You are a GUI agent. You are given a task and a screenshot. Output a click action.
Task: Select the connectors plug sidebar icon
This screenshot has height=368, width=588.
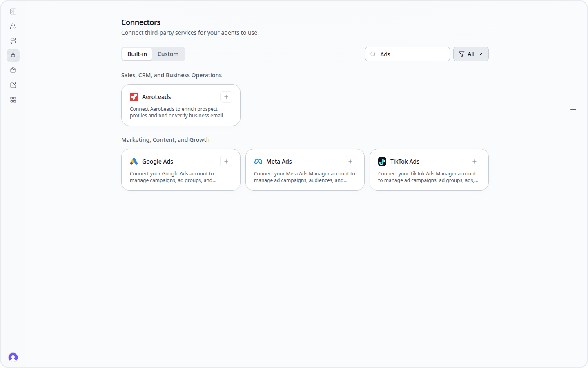(13, 56)
